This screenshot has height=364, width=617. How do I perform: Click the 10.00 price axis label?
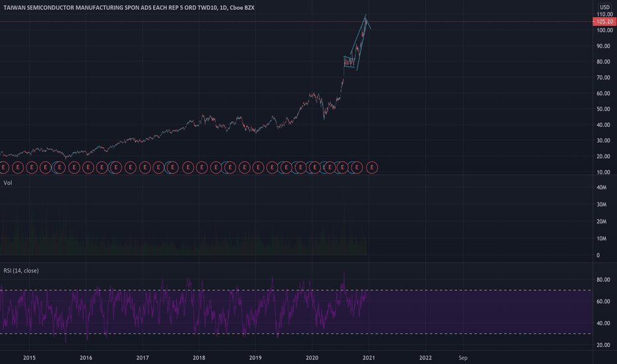coord(603,172)
